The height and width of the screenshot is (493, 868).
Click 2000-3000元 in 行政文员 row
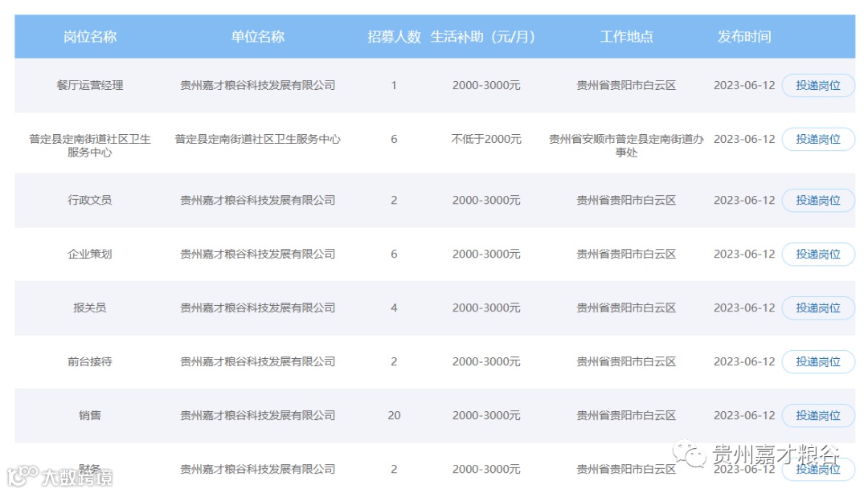486,200
